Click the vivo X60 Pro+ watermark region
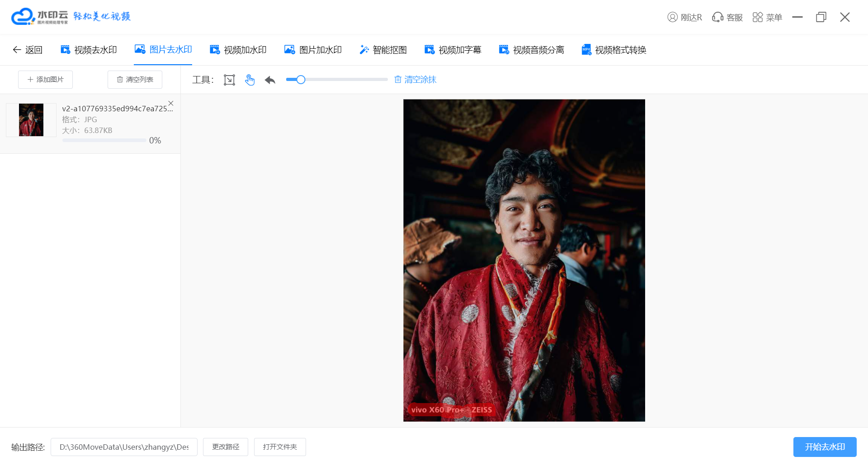The image size is (868, 466). pos(451,410)
